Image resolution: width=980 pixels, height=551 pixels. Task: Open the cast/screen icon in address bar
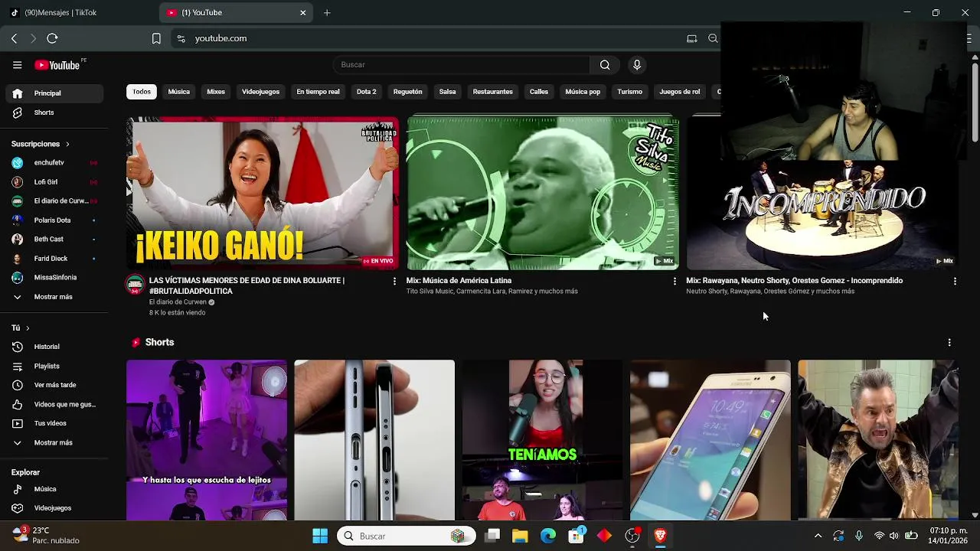pos(692,38)
